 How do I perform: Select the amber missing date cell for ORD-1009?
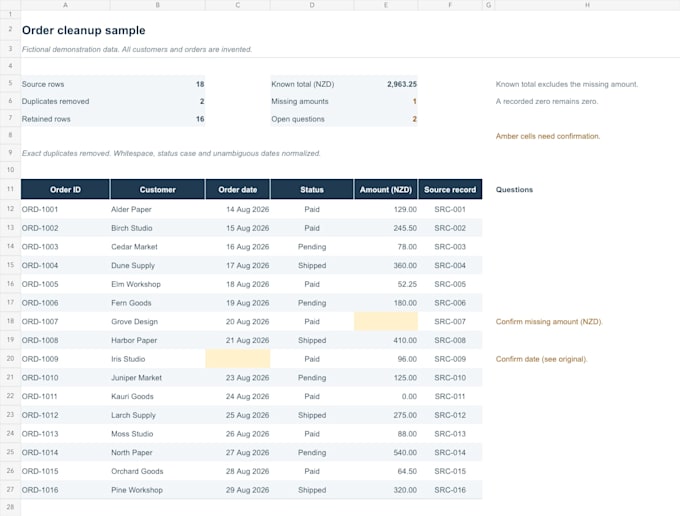(x=238, y=359)
